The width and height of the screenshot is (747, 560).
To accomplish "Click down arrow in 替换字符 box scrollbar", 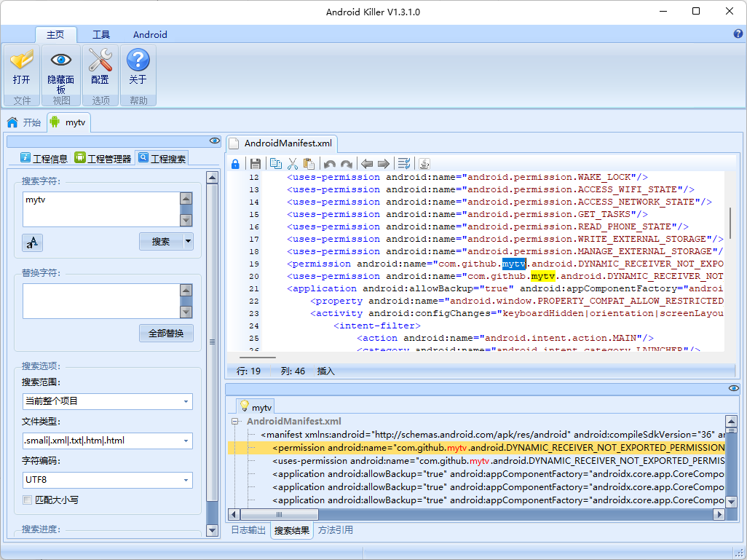I will click(186, 312).
